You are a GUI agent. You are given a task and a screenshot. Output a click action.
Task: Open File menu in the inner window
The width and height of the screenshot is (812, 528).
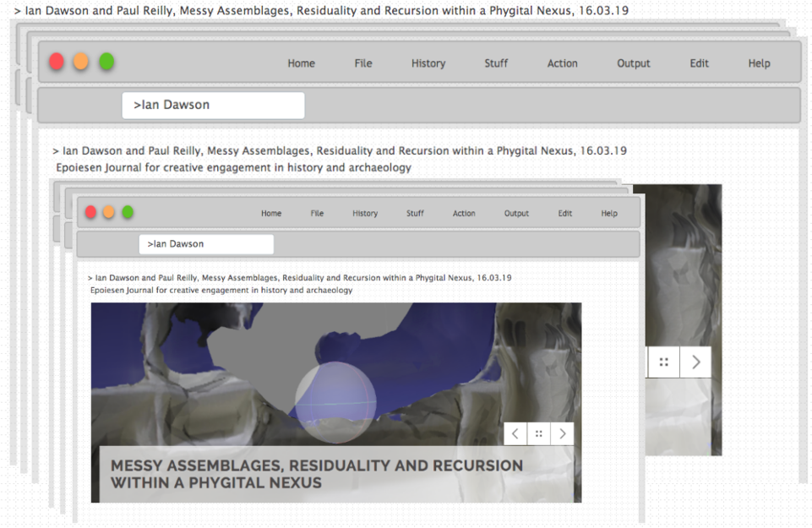click(x=317, y=213)
